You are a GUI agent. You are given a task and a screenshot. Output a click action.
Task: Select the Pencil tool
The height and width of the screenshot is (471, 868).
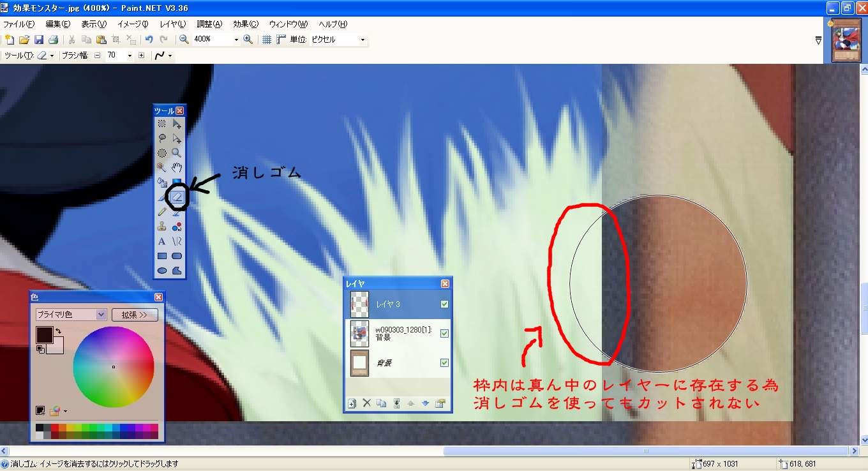[162, 212]
